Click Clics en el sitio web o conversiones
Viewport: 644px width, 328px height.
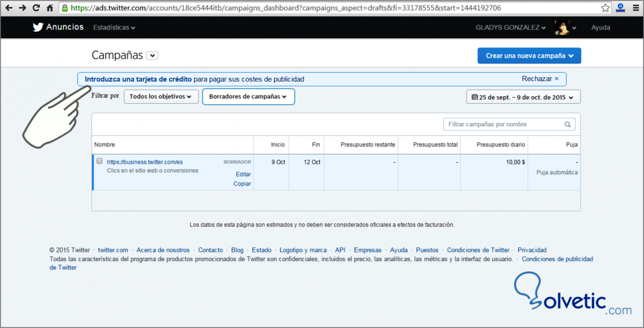152,171
